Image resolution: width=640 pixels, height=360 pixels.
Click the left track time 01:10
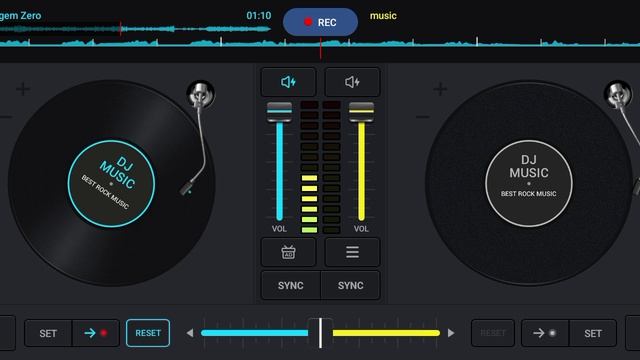pos(258,16)
